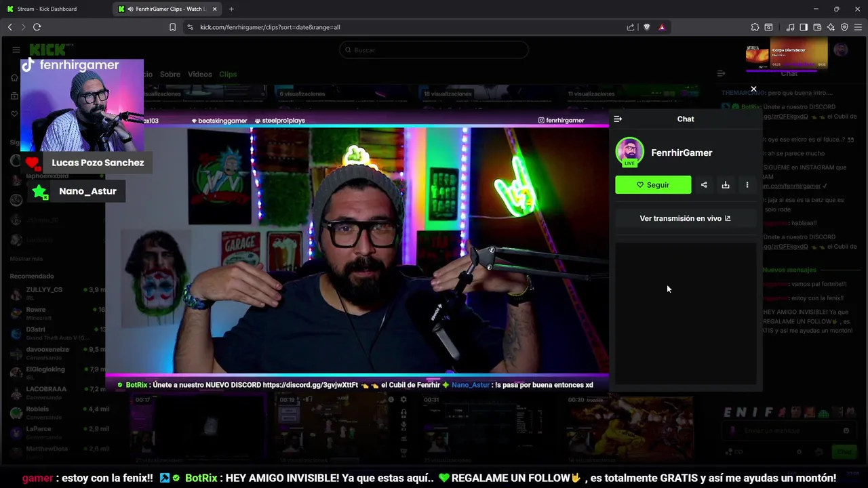Open recommended channel MatthewDota
868x488 pixels.
tap(58, 451)
